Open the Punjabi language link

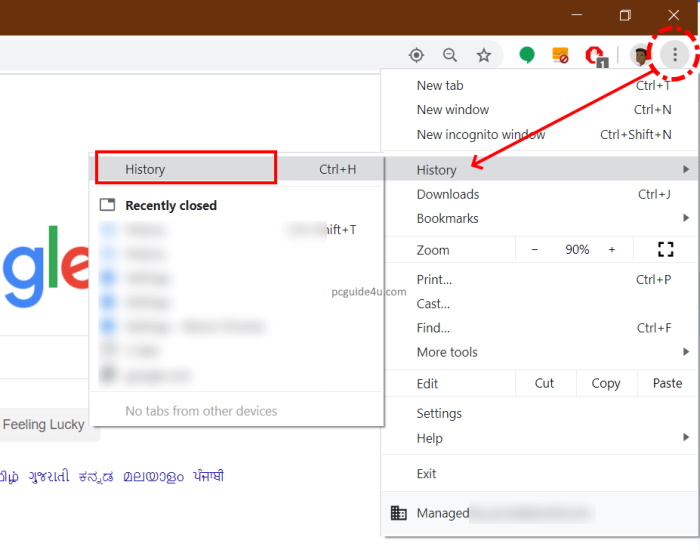(x=208, y=476)
